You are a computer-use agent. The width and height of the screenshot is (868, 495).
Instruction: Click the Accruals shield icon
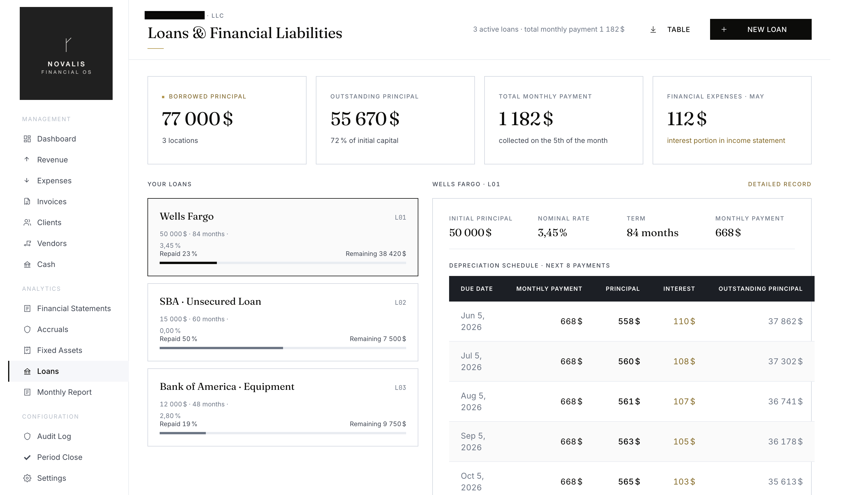[27, 329]
